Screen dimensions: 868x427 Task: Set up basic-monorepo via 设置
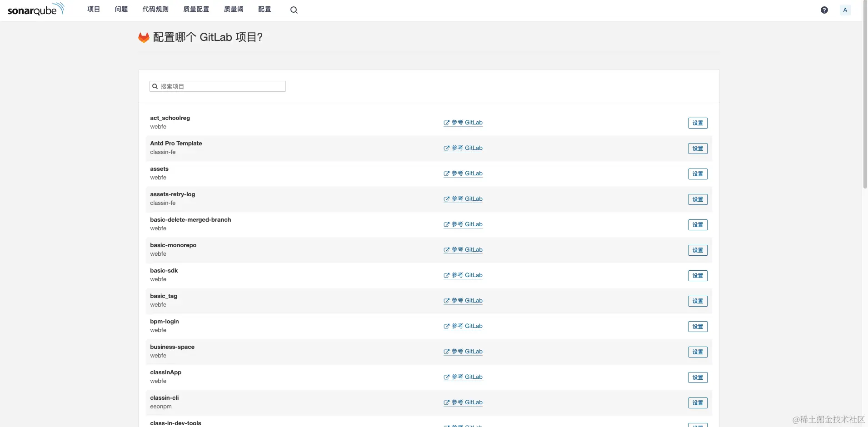pos(698,250)
